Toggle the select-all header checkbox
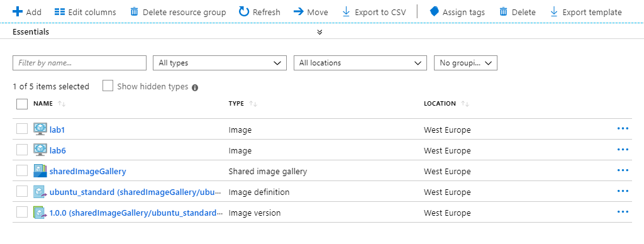 click(22, 104)
